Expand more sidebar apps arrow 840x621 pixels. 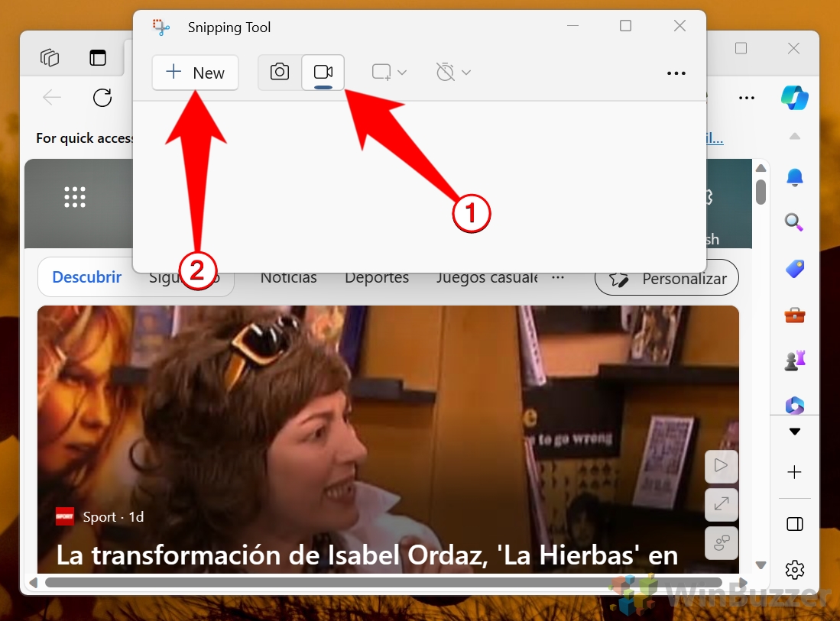[x=794, y=432]
